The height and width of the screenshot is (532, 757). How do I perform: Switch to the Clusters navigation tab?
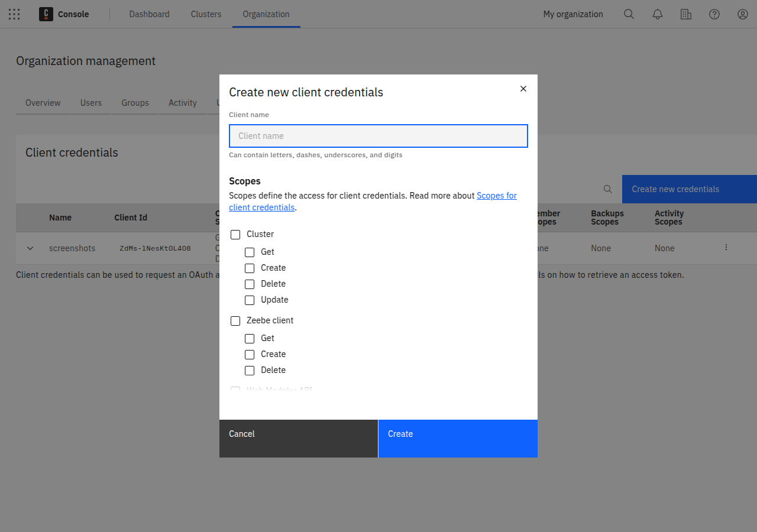coord(206,14)
